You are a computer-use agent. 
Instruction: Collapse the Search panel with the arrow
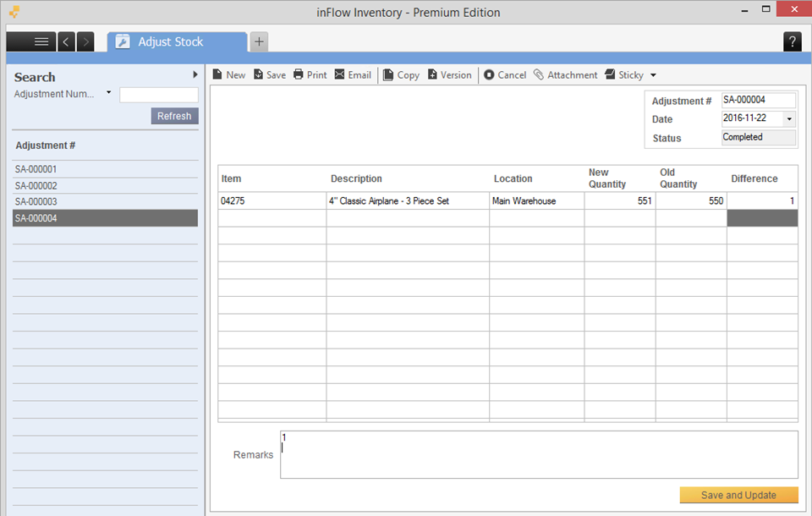pos(195,74)
